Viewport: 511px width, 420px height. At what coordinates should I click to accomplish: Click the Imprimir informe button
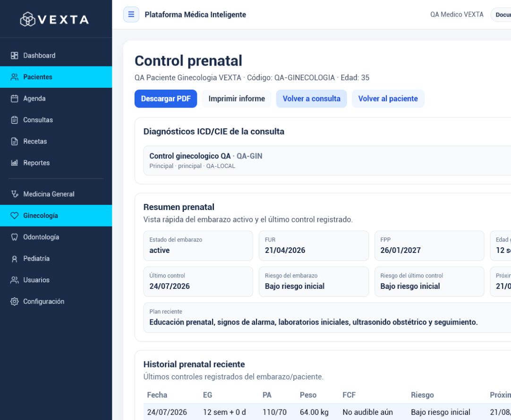(x=237, y=99)
